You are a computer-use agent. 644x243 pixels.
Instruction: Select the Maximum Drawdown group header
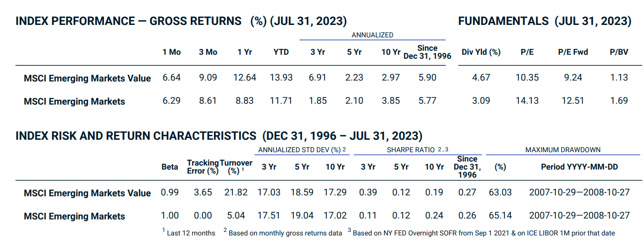(x=562, y=150)
